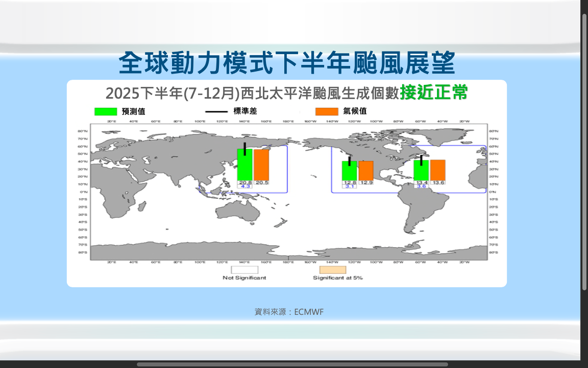Click the Not Significant label
The image size is (588, 368).
point(244,278)
